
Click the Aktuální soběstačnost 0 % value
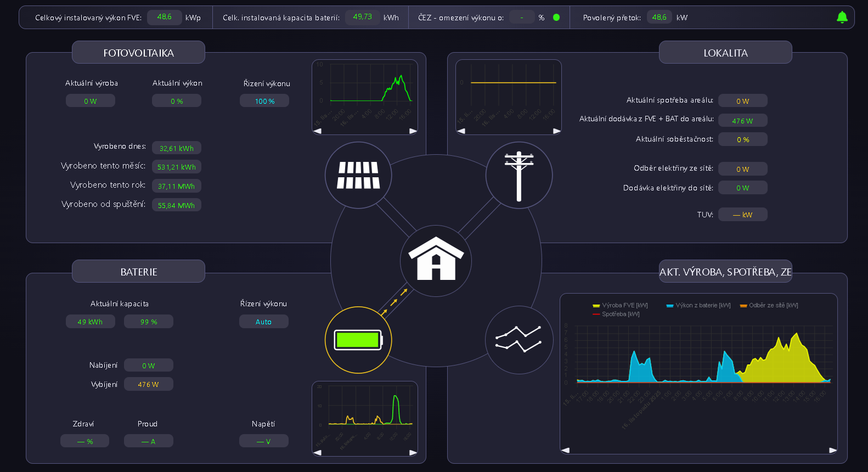tap(743, 139)
